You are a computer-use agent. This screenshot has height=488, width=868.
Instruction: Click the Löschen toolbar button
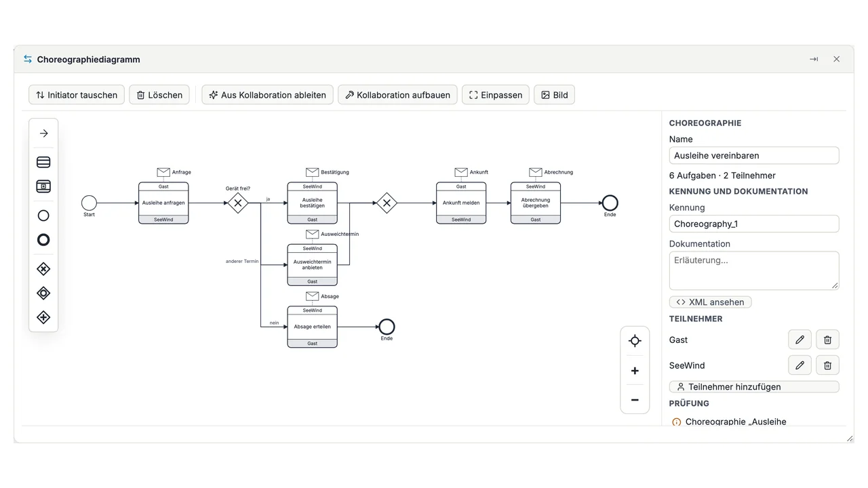click(x=159, y=95)
